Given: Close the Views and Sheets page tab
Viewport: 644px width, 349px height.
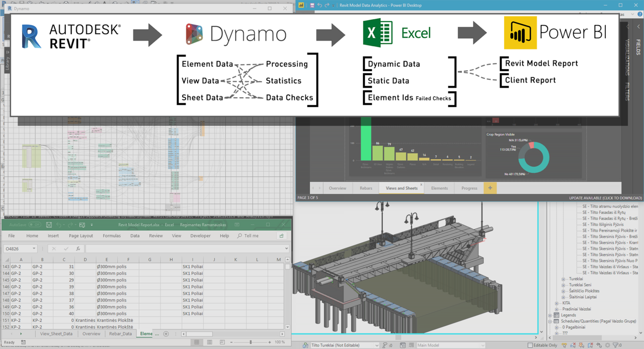Looking at the screenshot, I should (x=421, y=185).
